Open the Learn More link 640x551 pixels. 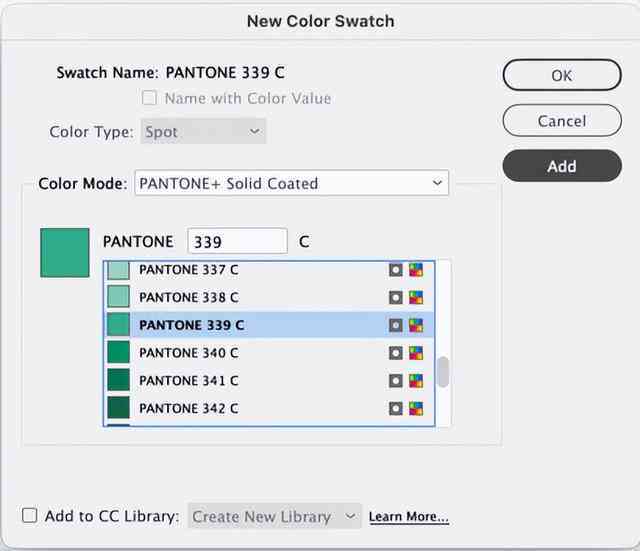click(x=409, y=517)
